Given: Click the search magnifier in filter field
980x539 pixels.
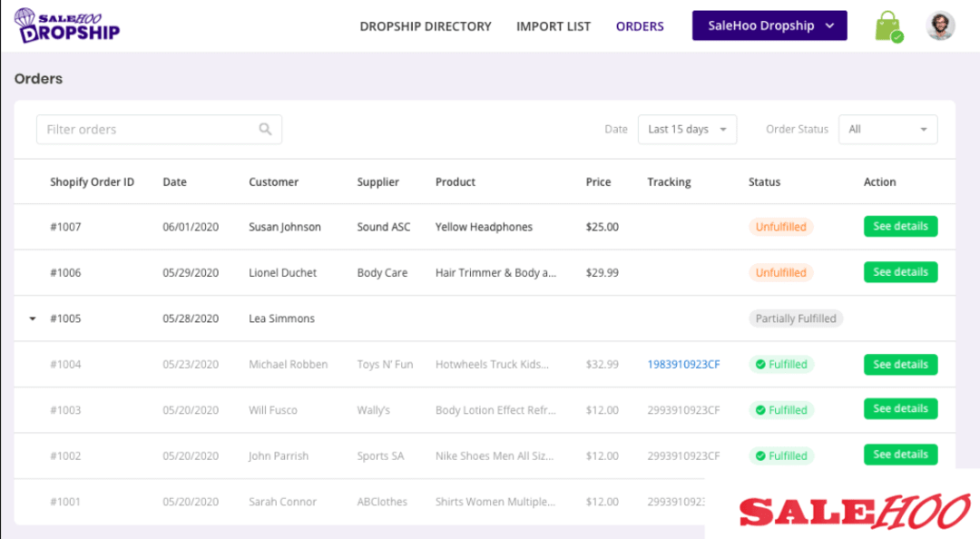Looking at the screenshot, I should click(265, 129).
